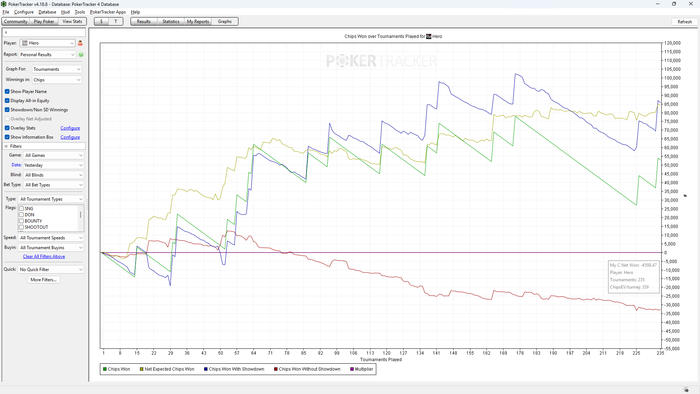This screenshot has height=394, width=700.
Task: Click the player selection avatar icon
Action: click(80, 43)
